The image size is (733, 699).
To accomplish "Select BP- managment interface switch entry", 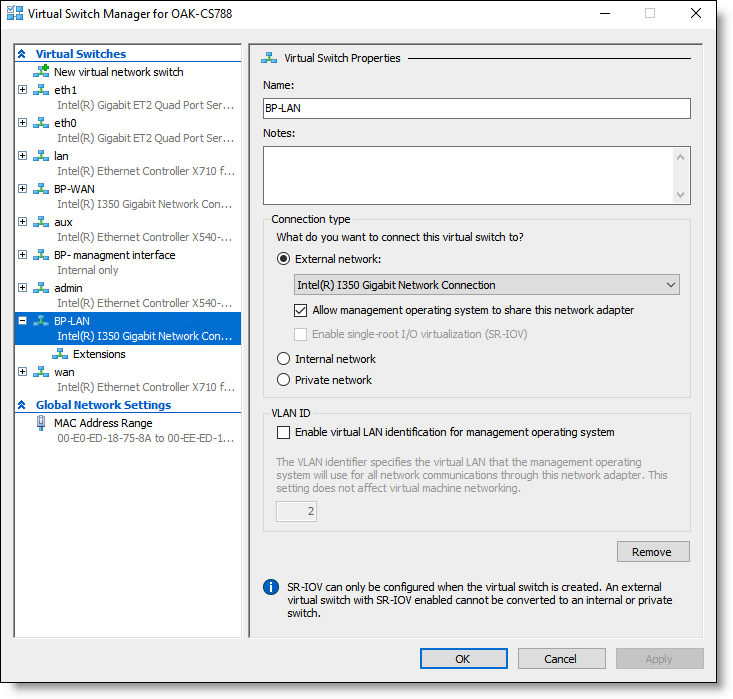I will (x=128, y=262).
